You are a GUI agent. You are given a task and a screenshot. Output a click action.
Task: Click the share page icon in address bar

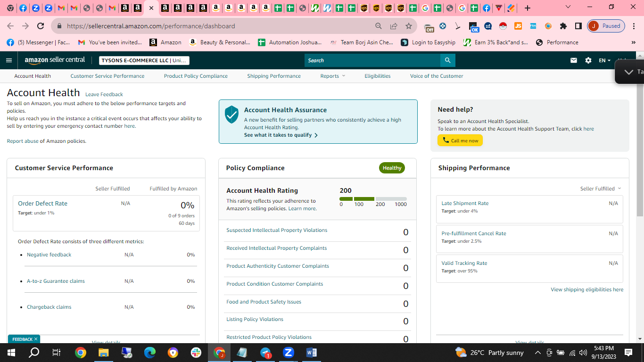click(394, 26)
